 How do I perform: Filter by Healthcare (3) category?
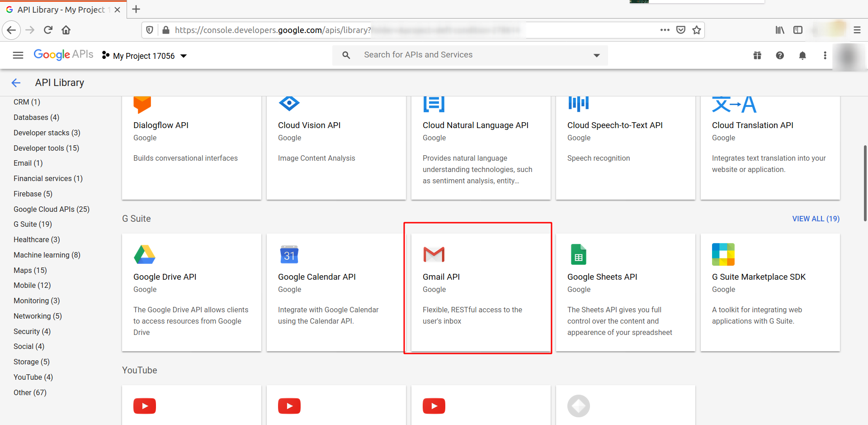[37, 240]
